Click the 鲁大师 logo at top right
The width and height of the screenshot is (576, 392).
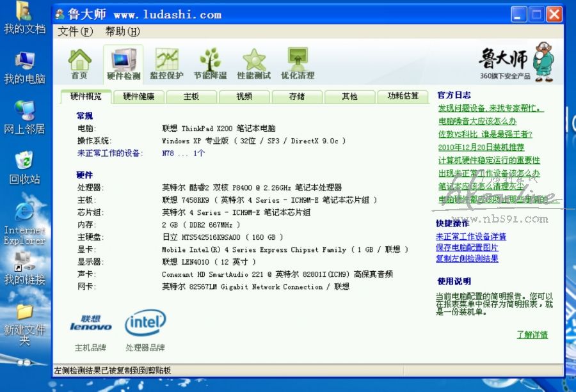point(516,61)
